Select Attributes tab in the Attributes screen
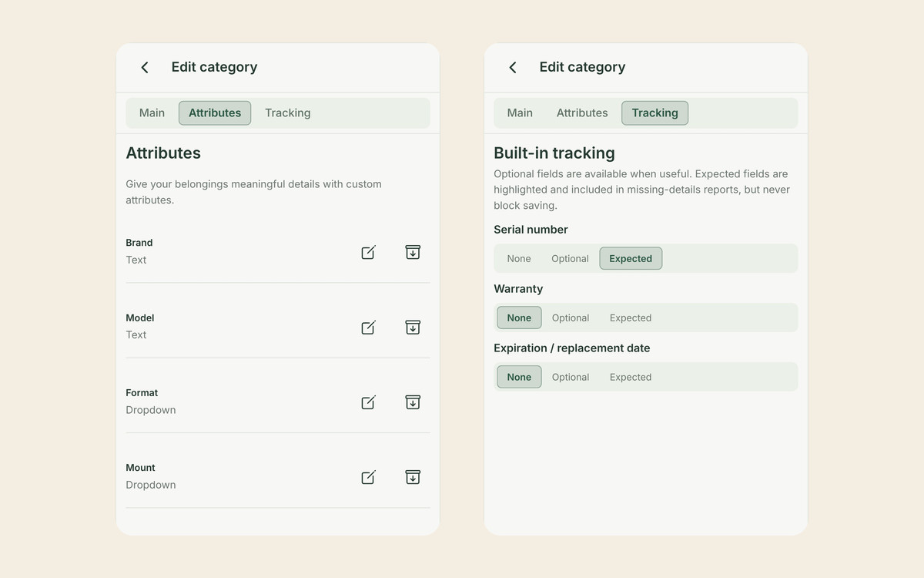 tap(215, 113)
